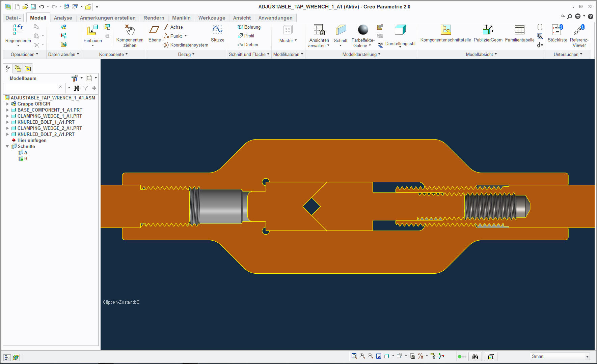Collapse the Schnitte tree node
This screenshot has width=597, height=364.
click(x=7, y=146)
